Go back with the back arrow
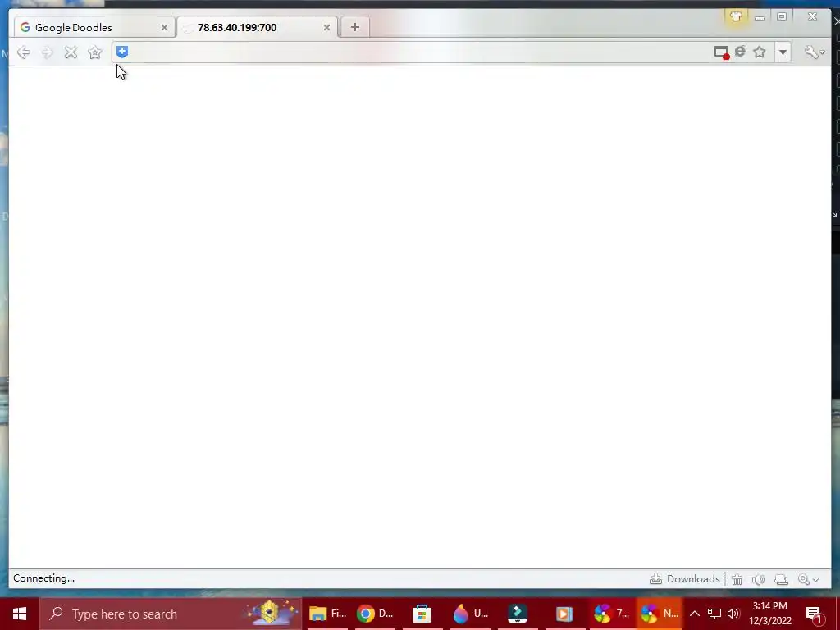This screenshot has height=630, width=840. click(24, 52)
